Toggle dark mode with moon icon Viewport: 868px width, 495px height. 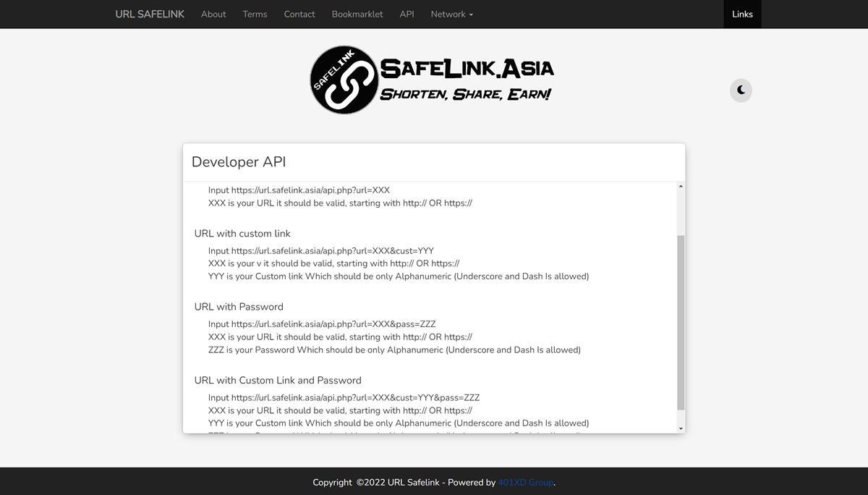pos(741,90)
